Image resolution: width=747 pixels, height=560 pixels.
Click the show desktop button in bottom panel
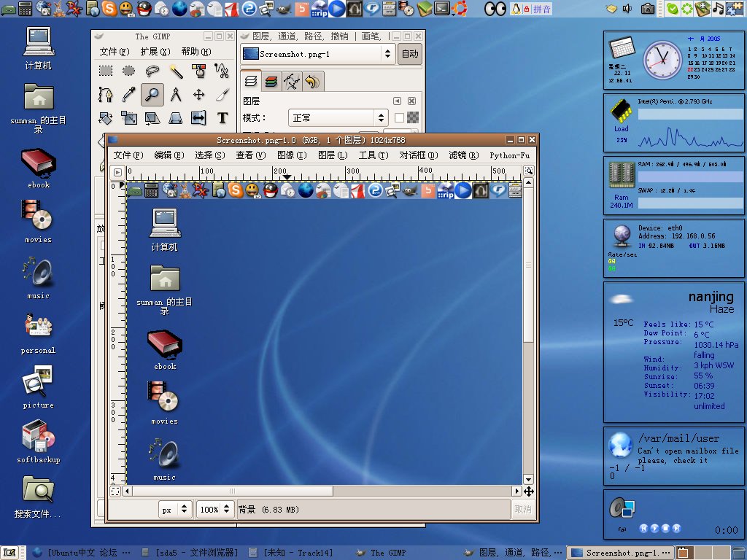coord(9,553)
